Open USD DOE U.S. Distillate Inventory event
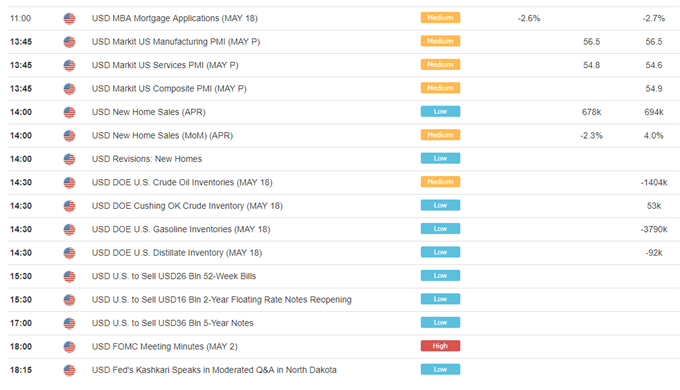This screenshot has width=680, height=390. (177, 252)
